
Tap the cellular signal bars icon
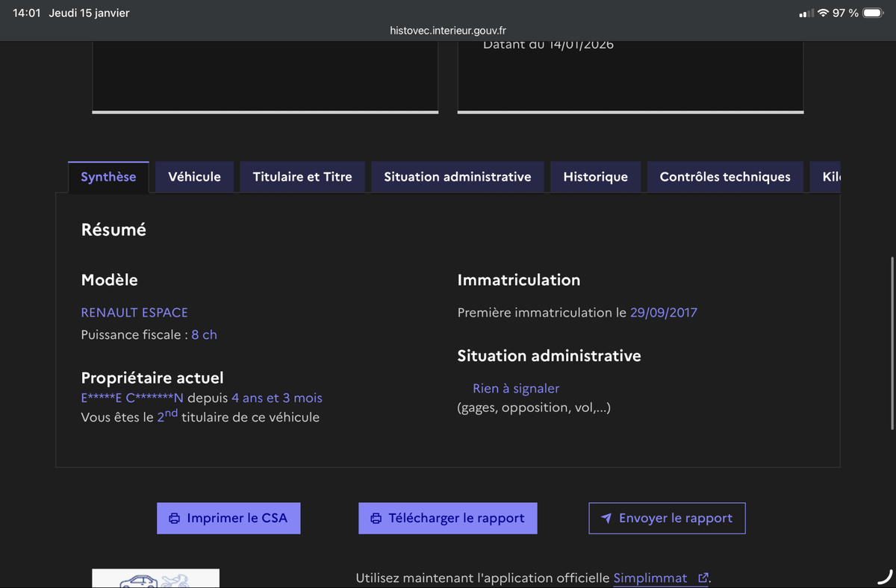pos(806,13)
